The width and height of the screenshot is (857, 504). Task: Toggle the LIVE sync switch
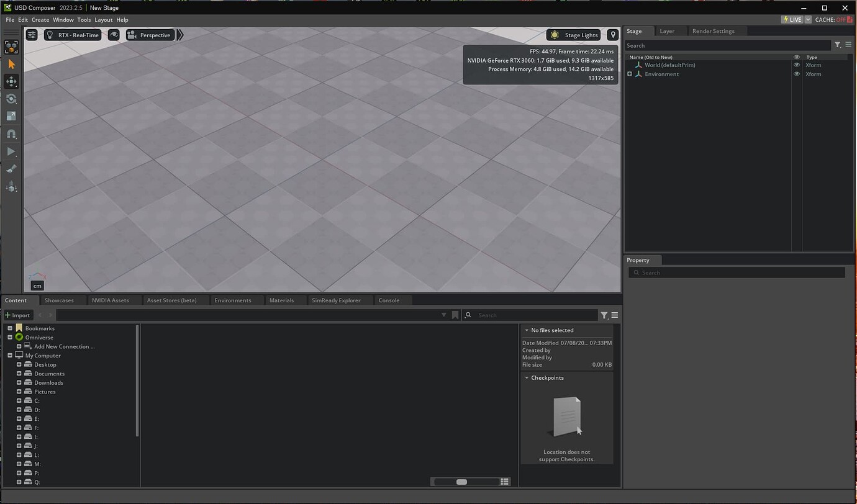[793, 19]
